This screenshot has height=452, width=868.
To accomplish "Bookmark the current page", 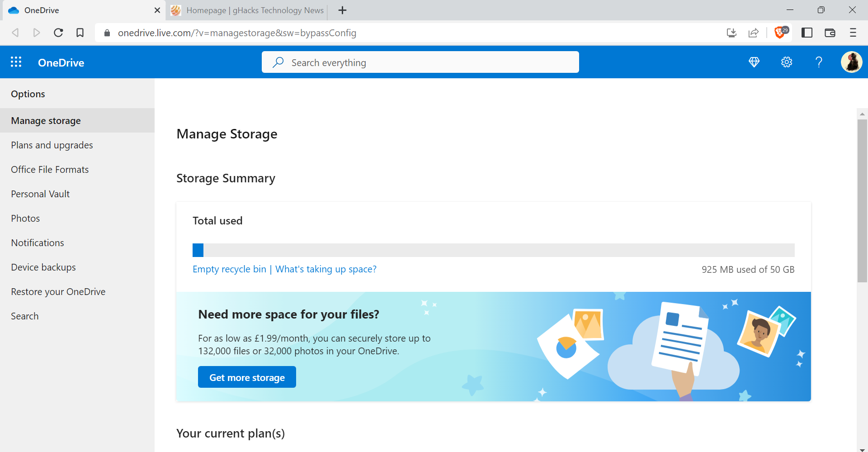I will pyautogui.click(x=80, y=33).
